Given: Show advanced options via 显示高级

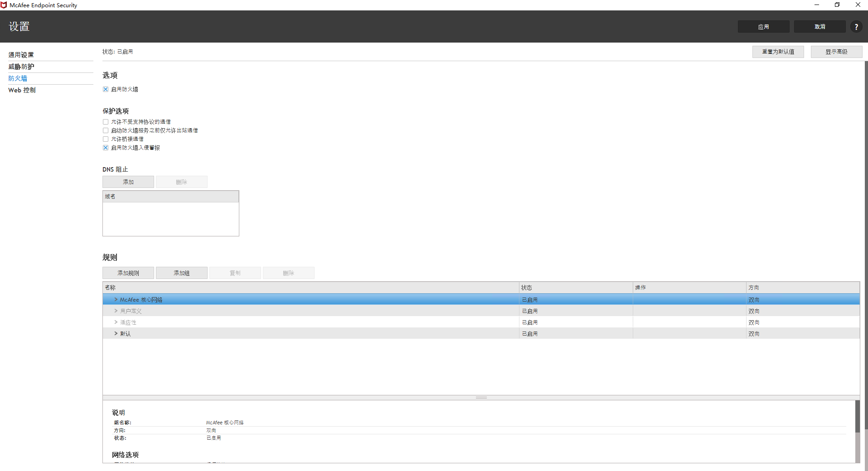Looking at the screenshot, I should click(836, 52).
